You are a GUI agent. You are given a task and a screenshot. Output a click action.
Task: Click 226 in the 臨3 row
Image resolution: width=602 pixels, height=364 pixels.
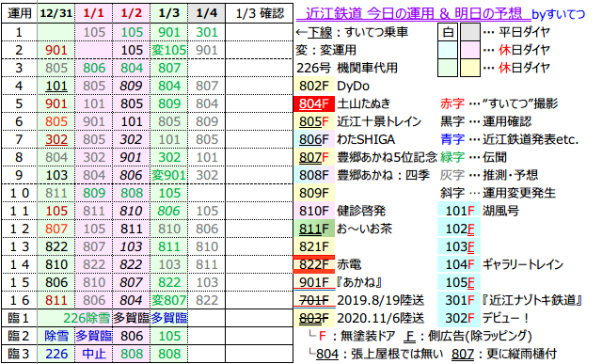click(56, 354)
